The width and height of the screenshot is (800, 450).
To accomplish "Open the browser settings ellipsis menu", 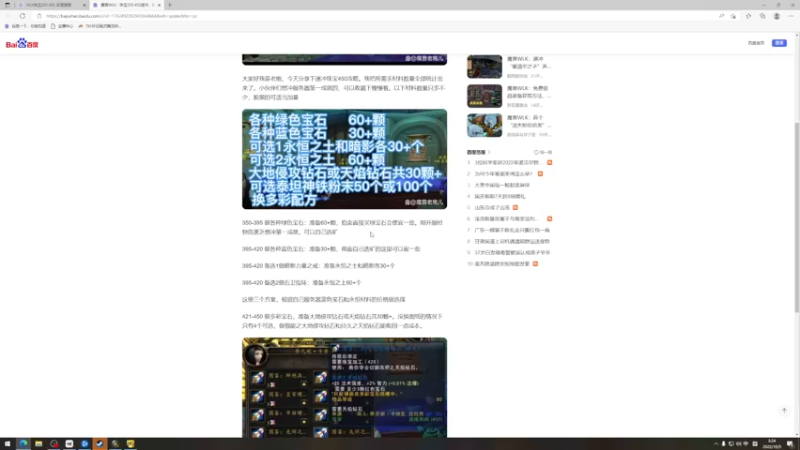I will pos(791,16).
